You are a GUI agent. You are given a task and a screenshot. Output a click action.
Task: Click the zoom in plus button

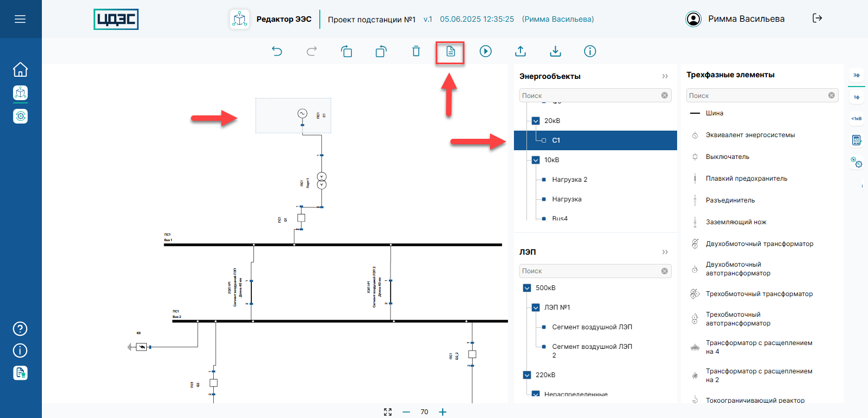pos(443,412)
